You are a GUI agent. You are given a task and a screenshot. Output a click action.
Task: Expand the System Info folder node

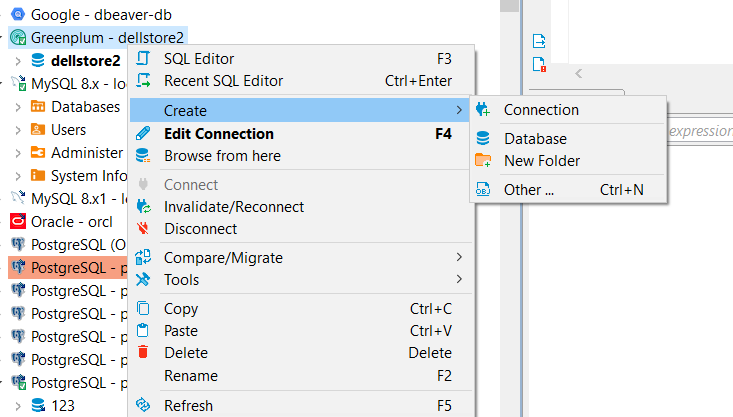pyautogui.click(x=18, y=176)
